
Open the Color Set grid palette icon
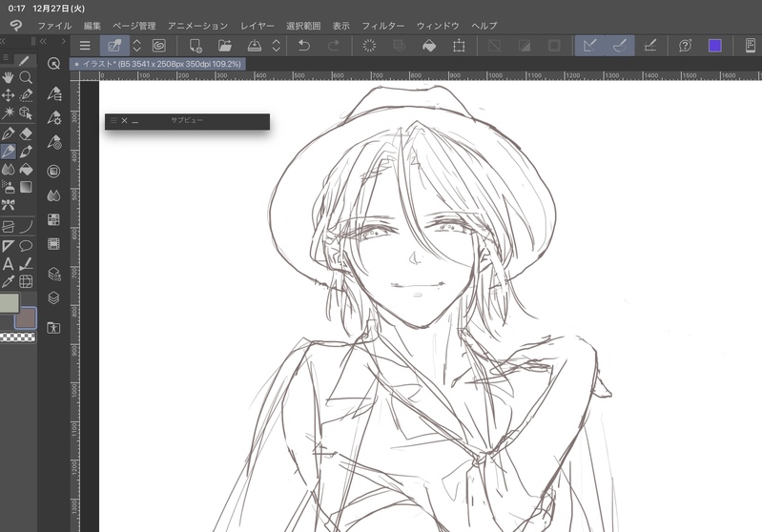pos(54,219)
